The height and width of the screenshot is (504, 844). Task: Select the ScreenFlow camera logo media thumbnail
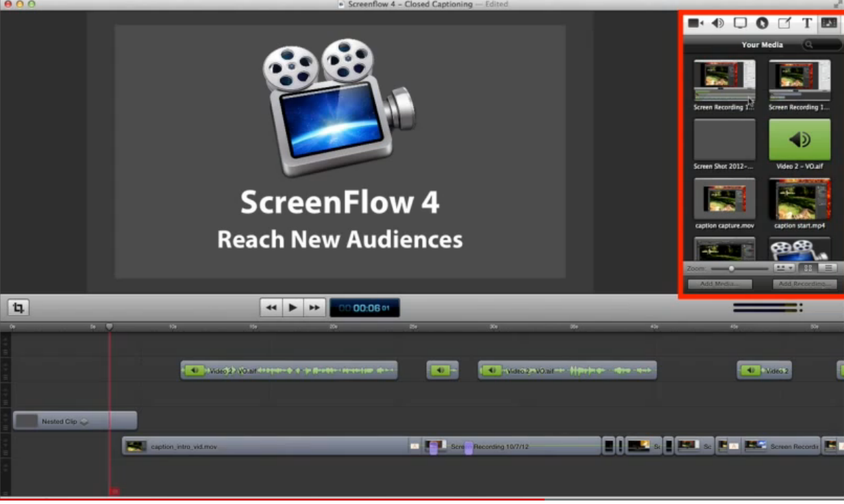pos(799,249)
